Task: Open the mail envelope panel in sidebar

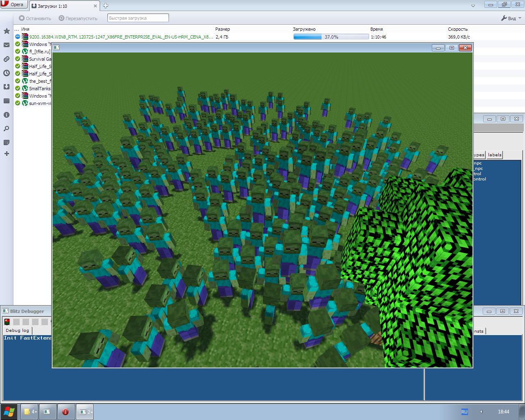Action: pyautogui.click(x=7, y=45)
